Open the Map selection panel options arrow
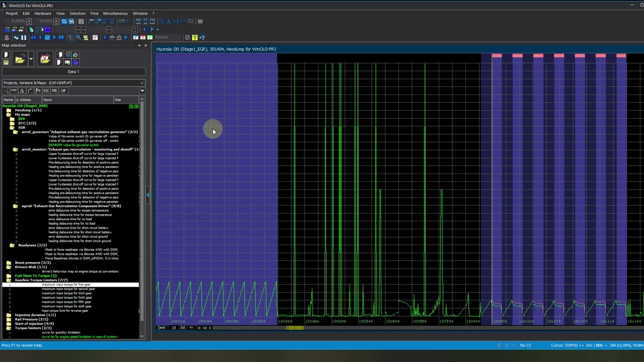This screenshot has width=644, height=362. (139, 45)
